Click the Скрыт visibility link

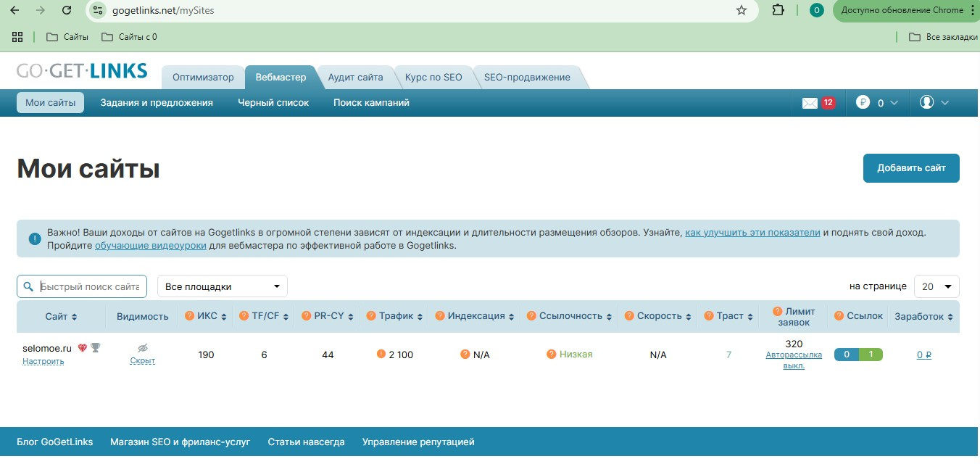[x=142, y=360]
